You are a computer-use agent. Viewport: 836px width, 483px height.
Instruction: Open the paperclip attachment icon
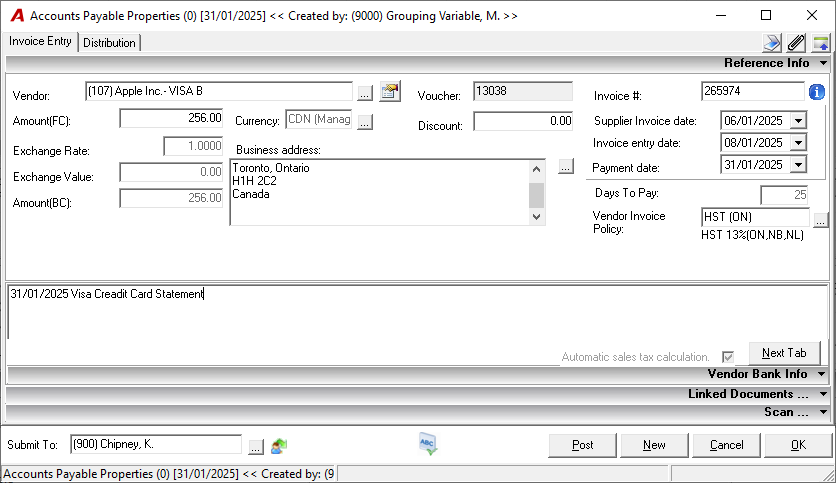coord(796,43)
